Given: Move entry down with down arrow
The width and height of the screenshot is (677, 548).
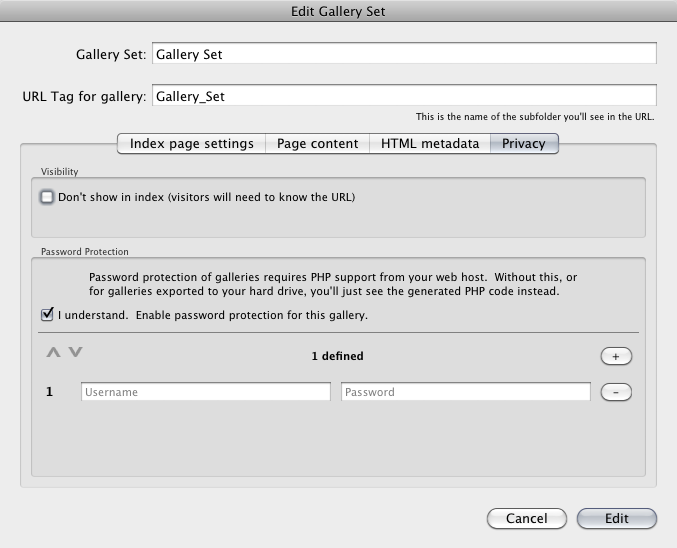Looking at the screenshot, I should point(76,352).
